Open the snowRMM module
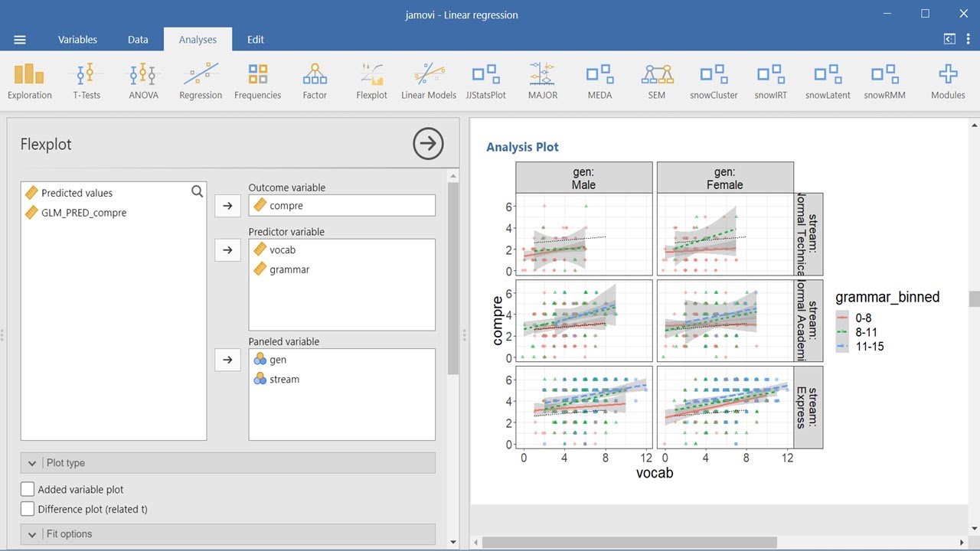 [x=884, y=81]
